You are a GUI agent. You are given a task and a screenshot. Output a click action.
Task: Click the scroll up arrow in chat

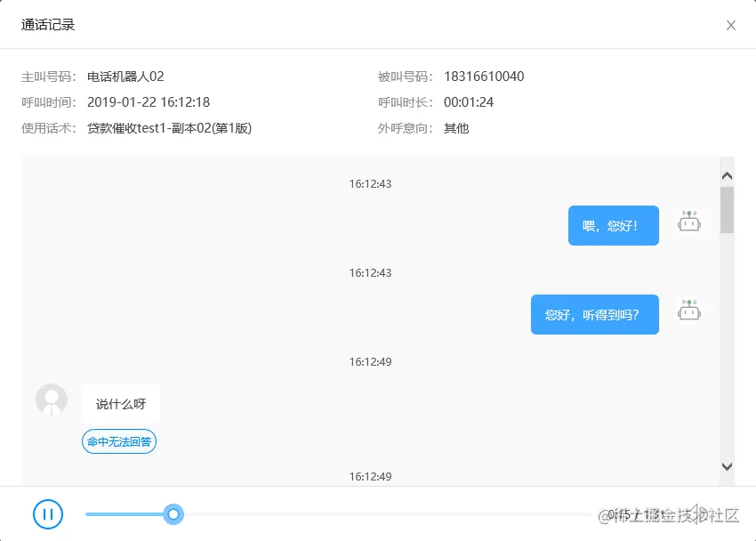pyautogui.click(x=727, y=176)
